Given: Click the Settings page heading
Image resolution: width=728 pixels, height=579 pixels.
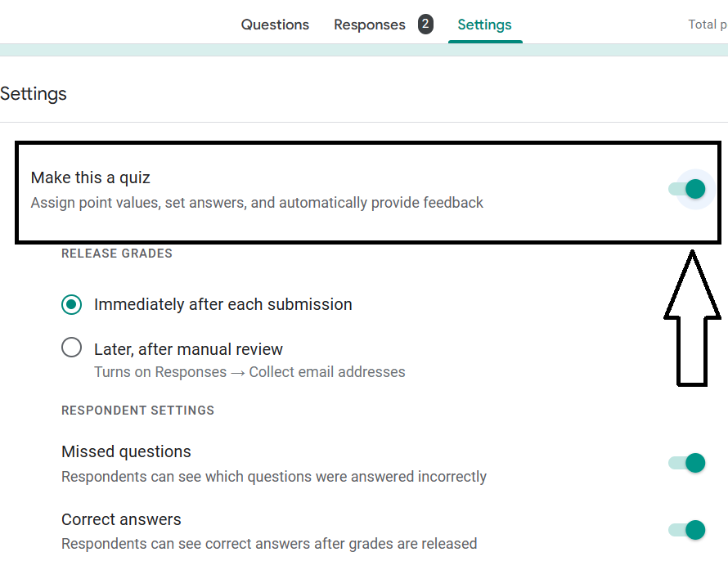Looking at the screenshot, I should (x=34, y=94).
